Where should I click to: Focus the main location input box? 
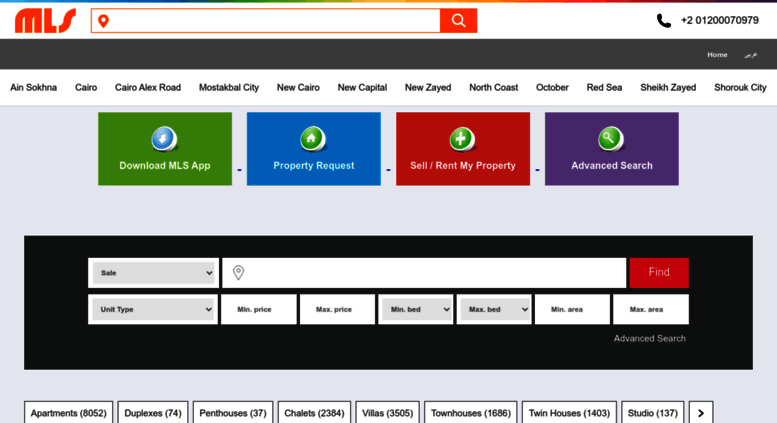(x=424, y=272)
